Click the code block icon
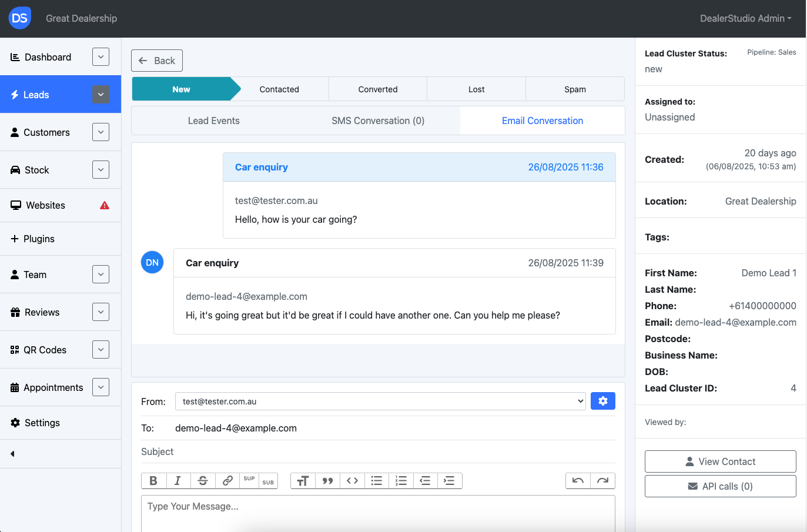 (x=352, y=481)
